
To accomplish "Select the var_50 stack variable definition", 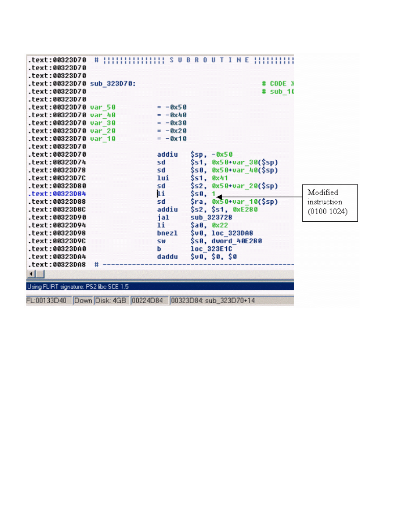I will pos(103,107).
